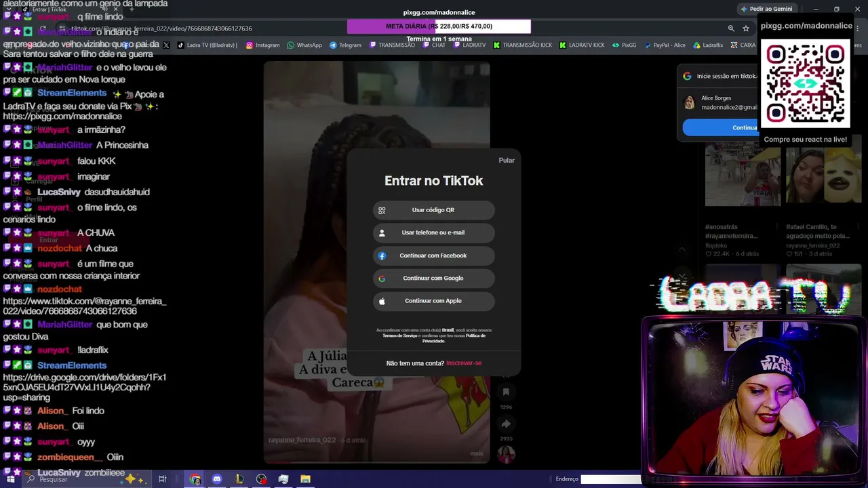Click the rayanne_ferreira_022 username under video
The width and height of the screenshot is (868, 488).
pos(302,440)
